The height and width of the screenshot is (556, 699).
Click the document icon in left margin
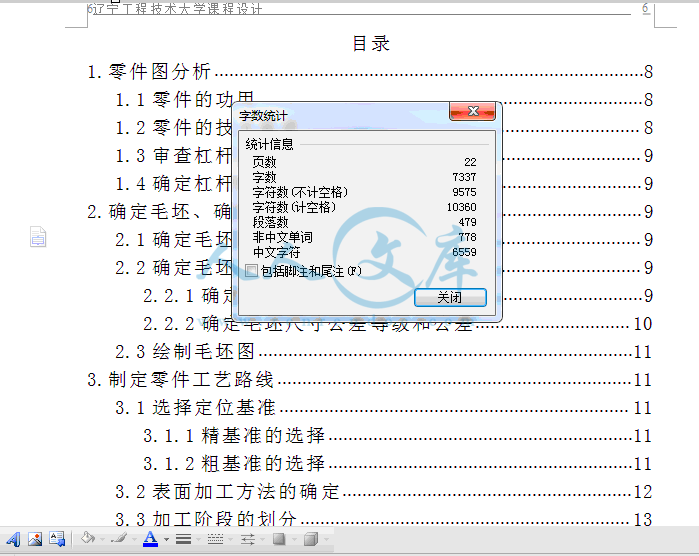pyautogui.click(x=38, y=236)
